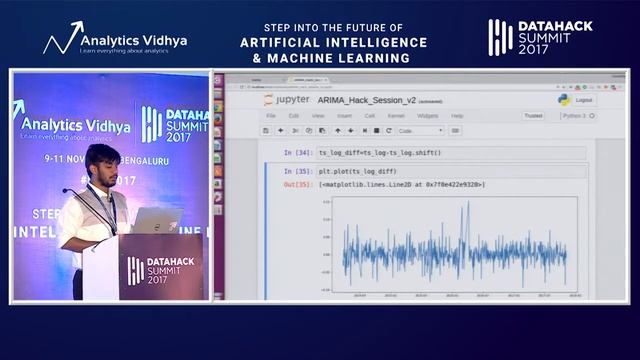The image size is (640, 360).
Task: Click the kernel idle indicator circle
Action: [592, 116]
